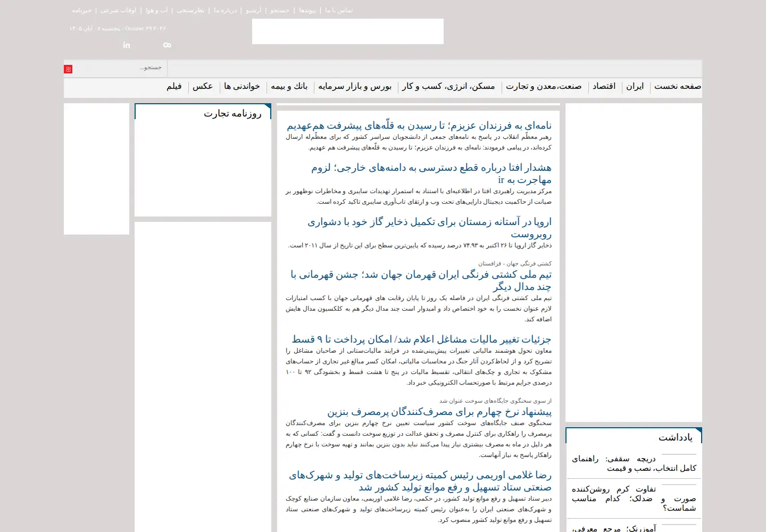Image resolution: width=766 pixels, height=532 pixels.
Task: Open آب و هوا top link
Action: pos(157,10)
